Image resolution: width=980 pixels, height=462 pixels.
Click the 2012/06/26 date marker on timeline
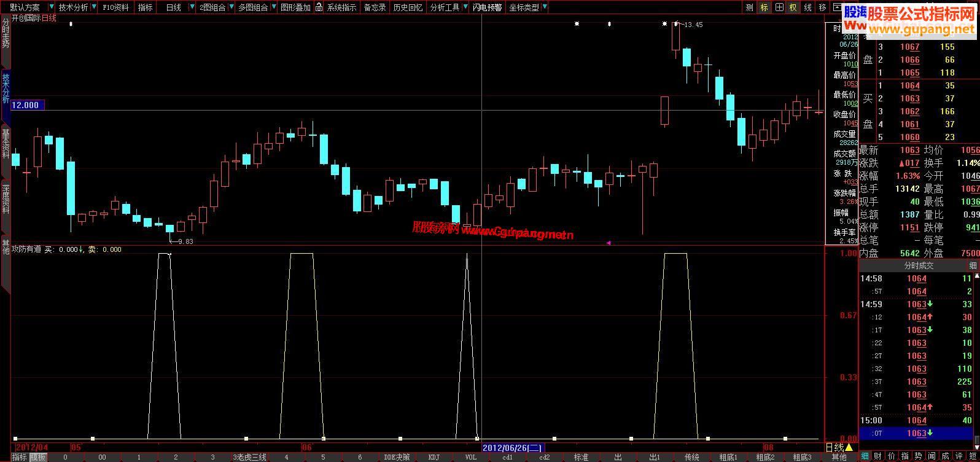click(513, 447)
